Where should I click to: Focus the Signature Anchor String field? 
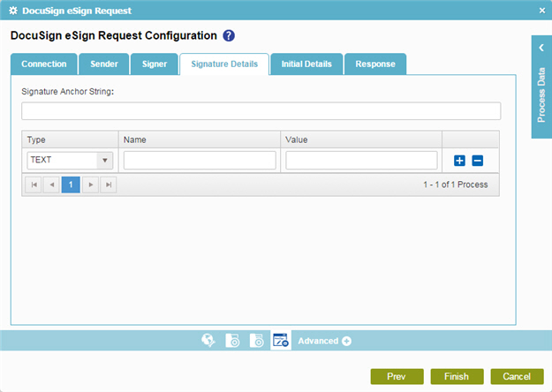pos(261,111)
